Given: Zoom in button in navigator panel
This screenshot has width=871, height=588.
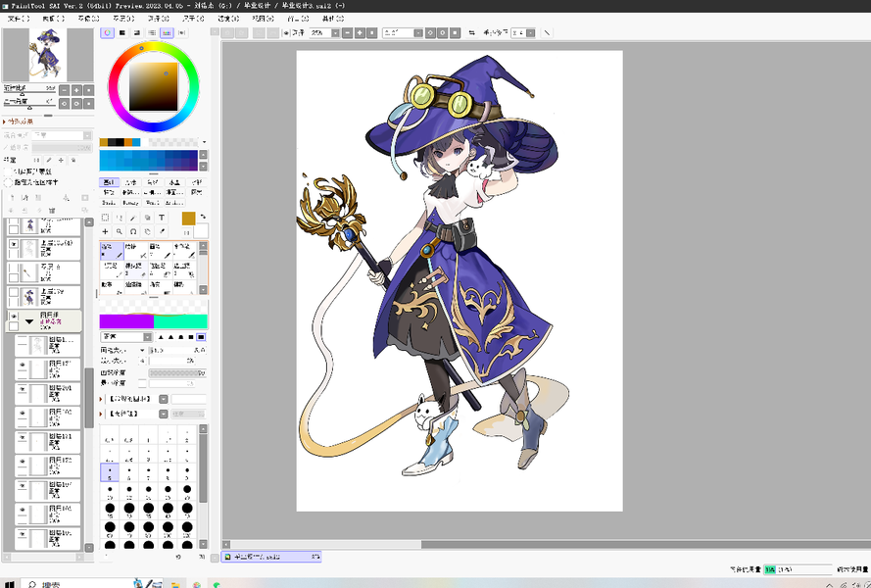Looking at the screenshot, I should (76, 90).
